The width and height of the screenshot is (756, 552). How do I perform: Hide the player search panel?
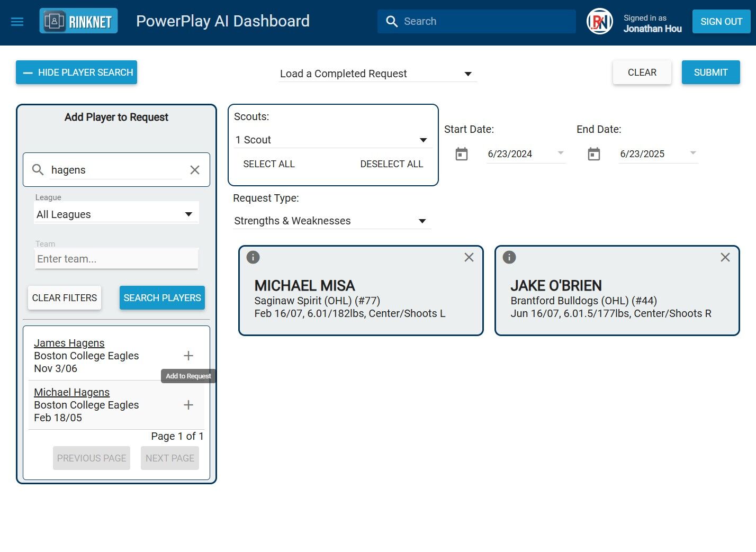(x=77, y=73)
